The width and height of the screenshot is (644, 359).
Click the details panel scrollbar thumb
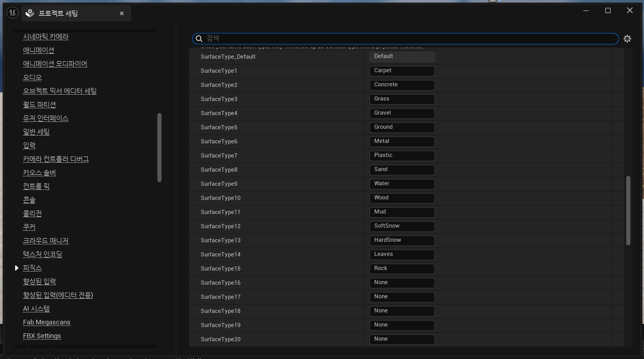[x=628, y=210]
